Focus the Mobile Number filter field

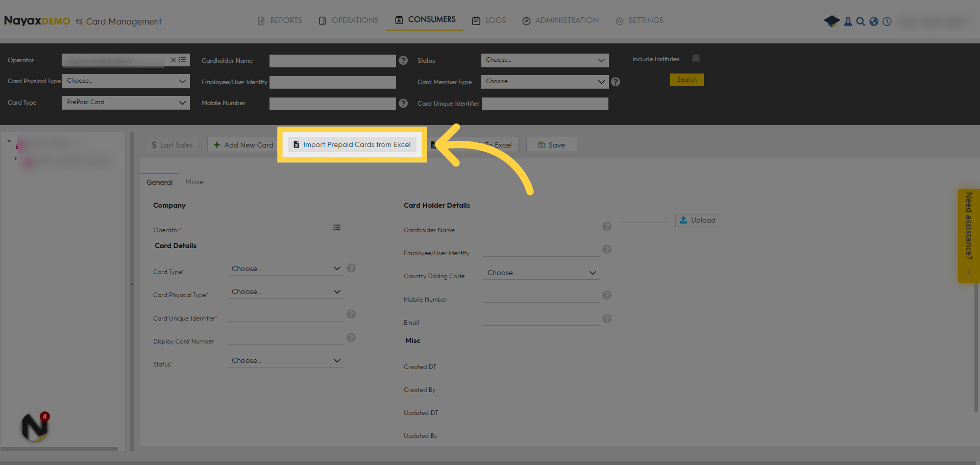coord(333,104)
